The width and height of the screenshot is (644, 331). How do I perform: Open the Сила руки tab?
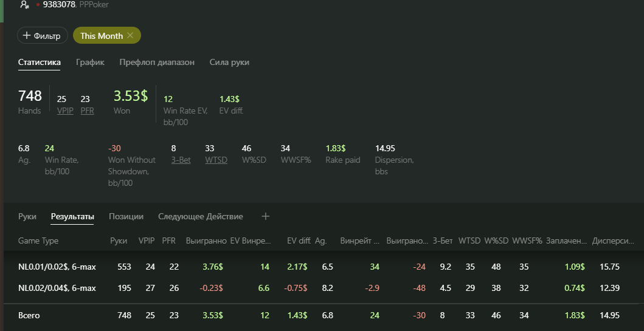(x=229, y=63)
